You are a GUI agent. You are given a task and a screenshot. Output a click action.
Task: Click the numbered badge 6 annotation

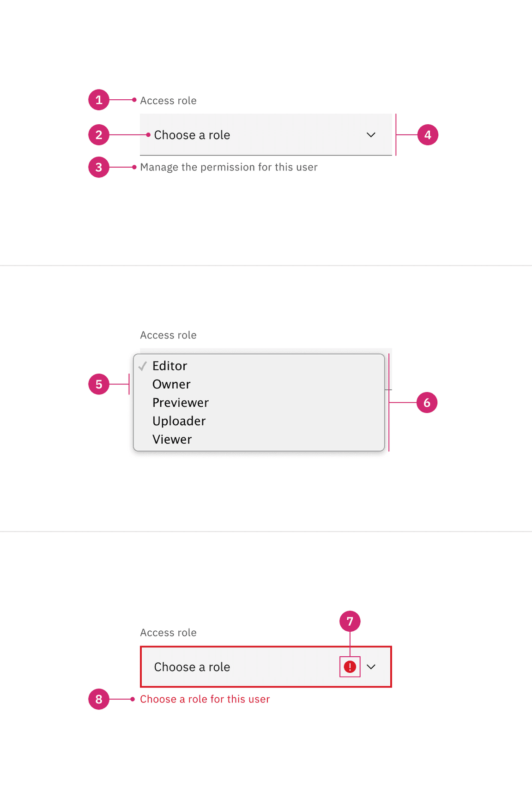click(x=427, y=403)
